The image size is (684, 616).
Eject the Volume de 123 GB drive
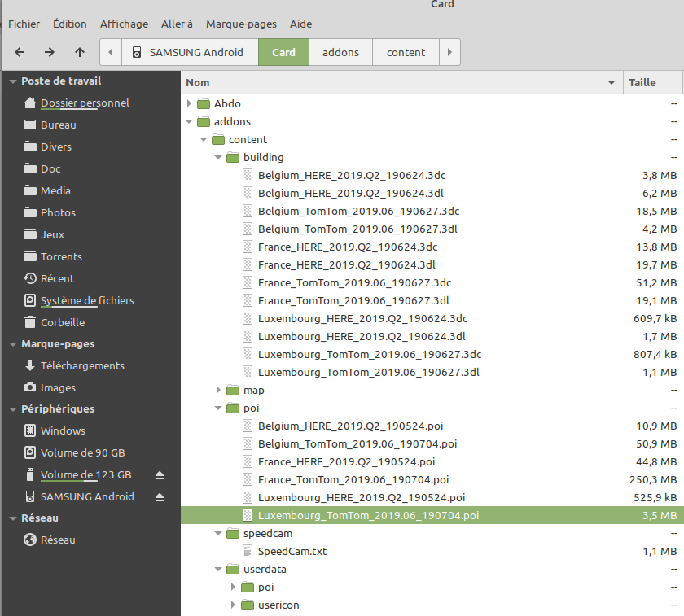coord(160,475)
